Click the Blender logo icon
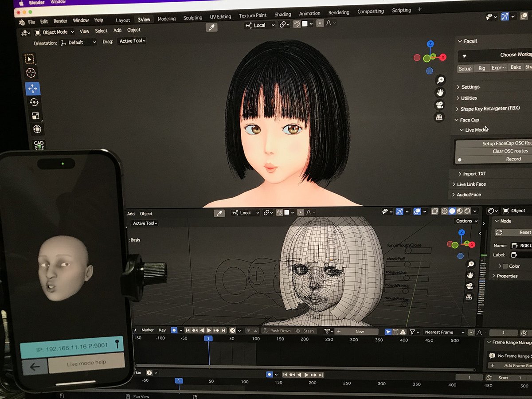Screen dimensions: 532x399 (23, 22)
